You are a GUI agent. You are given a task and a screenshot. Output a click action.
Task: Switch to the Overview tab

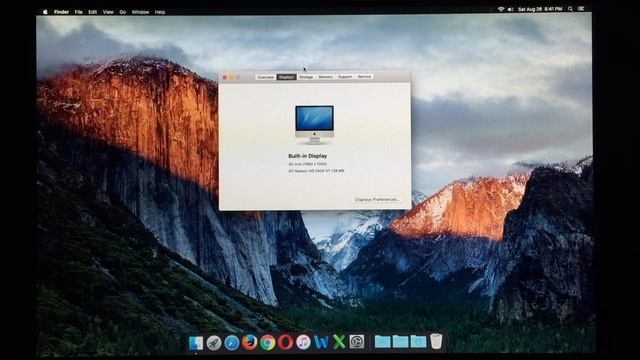pos(265,77)
